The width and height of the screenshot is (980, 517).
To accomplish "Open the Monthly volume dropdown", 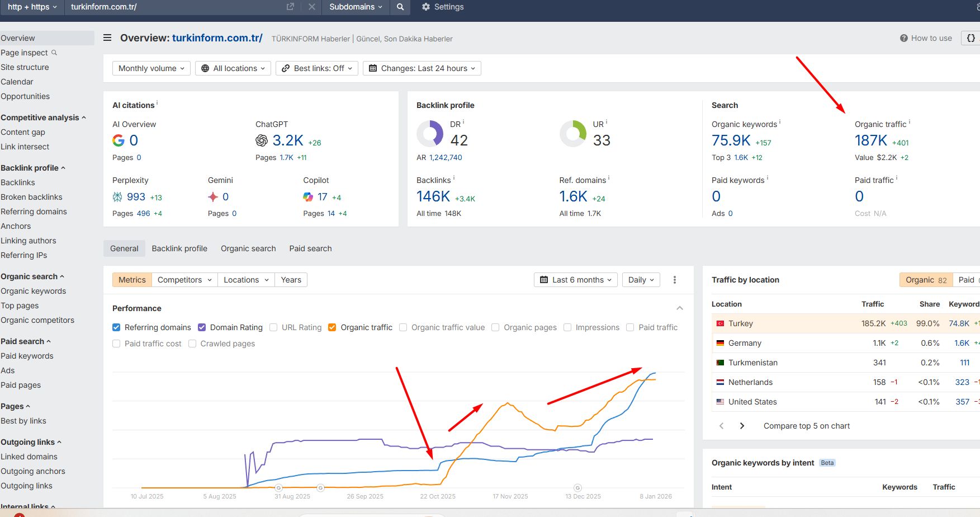I will point(151,68).
